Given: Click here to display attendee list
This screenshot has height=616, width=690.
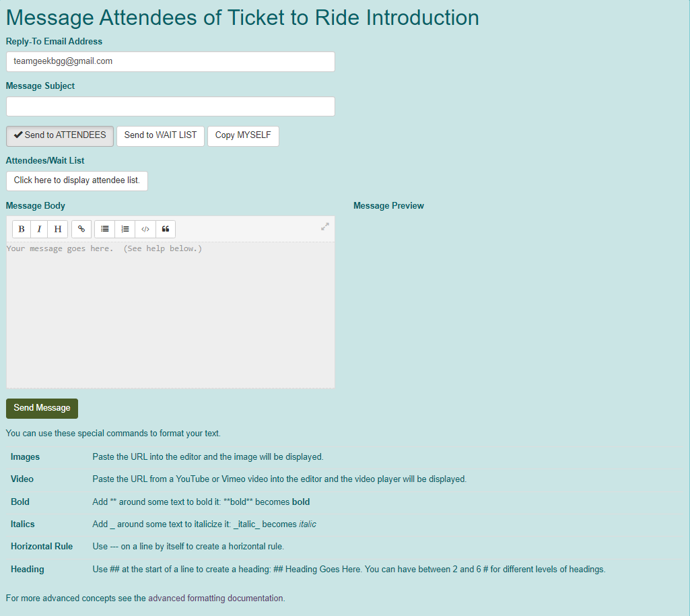Looking at the screenshot, I should [77, 181].
